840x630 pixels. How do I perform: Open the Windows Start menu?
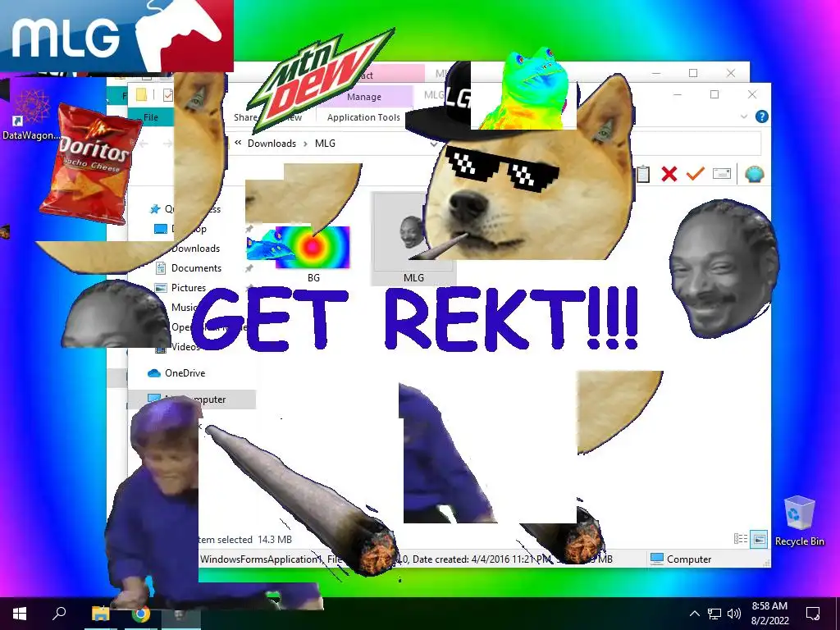click(20, 614)
